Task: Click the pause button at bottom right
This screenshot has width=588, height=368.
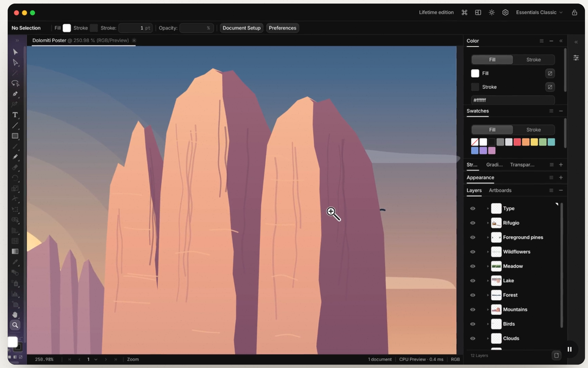Action: point(569,349)
